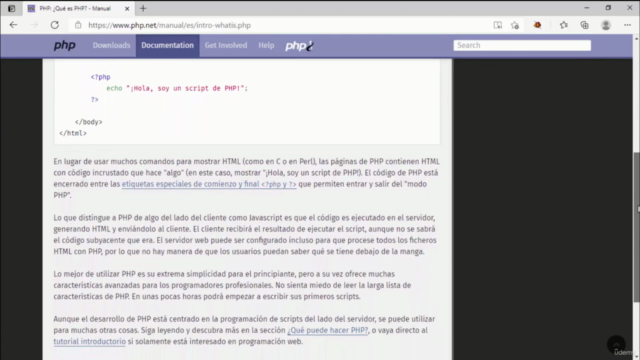640x360 pixels.
Task: Select the Documentation menu item
Action: click(x=167, y=45)
